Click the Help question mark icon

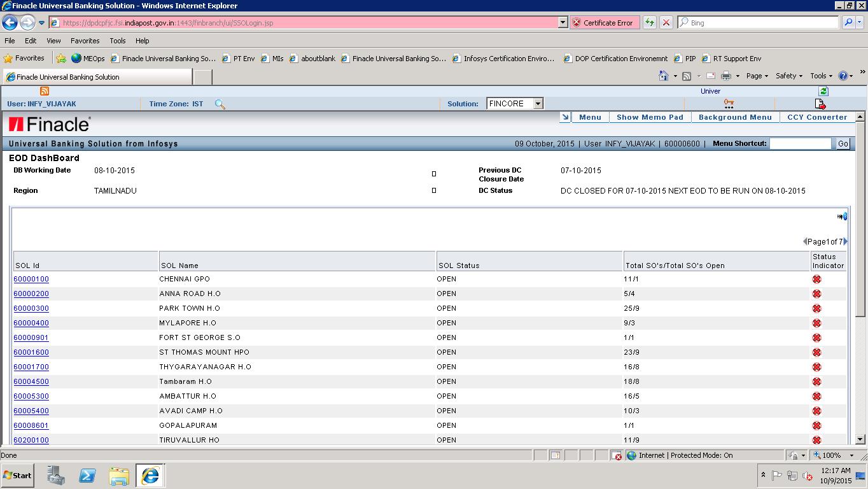pyautogui.click(x=843, y=76)
